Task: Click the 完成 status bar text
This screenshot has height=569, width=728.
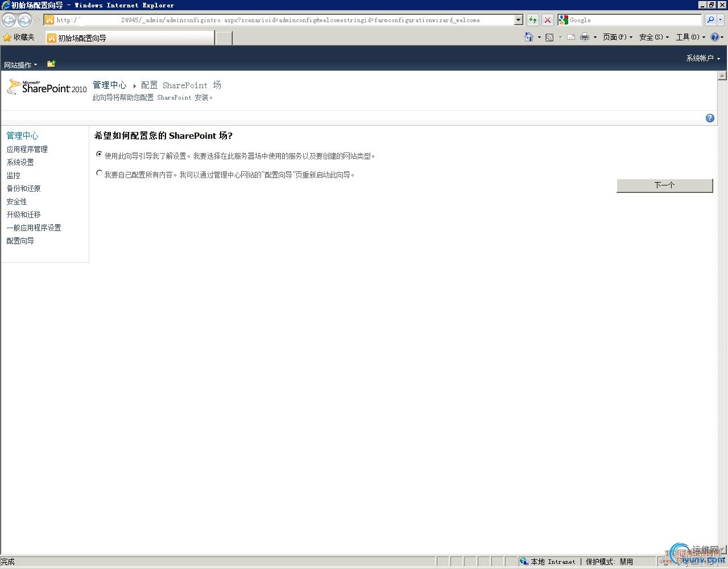Action: [8, 562]
